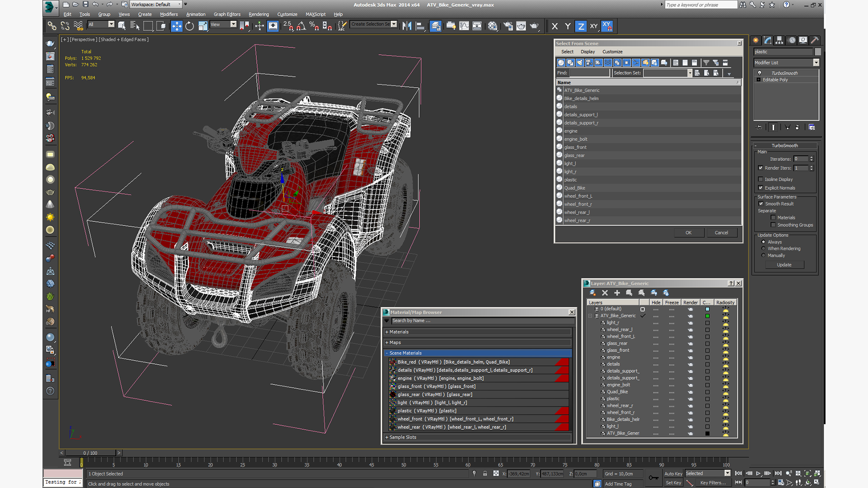
Task: Open the Utilities command panel tab
Action: point(815,40)
